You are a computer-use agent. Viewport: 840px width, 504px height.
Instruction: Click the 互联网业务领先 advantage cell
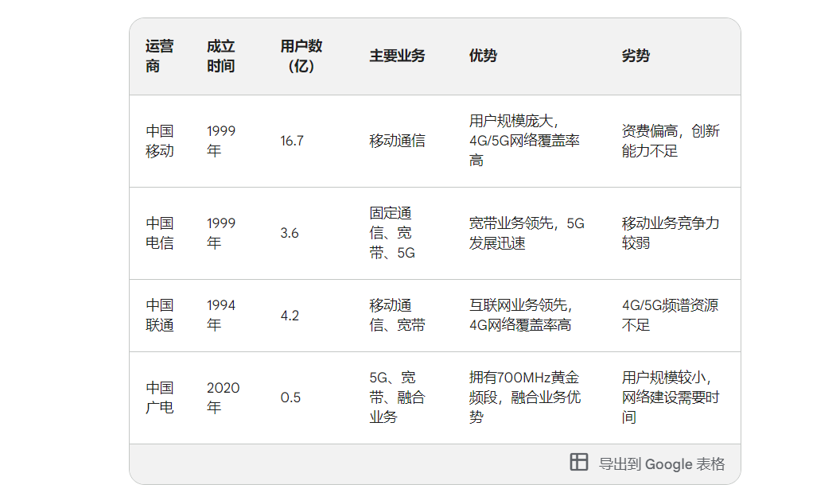click(521, 315)
